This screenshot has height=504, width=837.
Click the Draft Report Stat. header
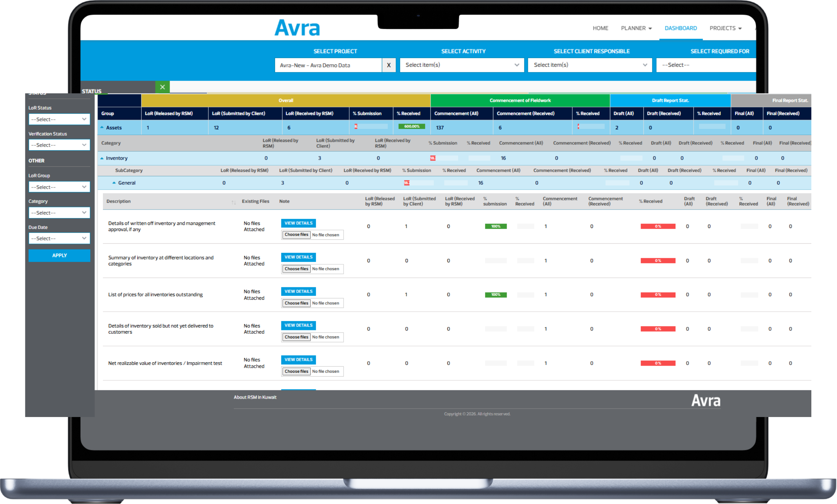tap(670, 101)
